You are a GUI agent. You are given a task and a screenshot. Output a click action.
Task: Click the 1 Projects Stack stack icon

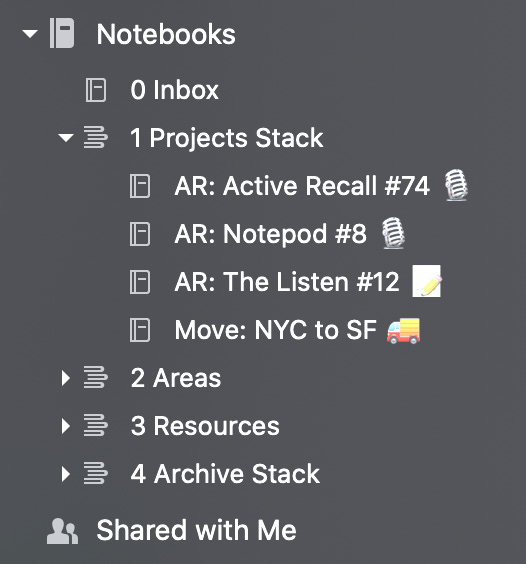[x=95, y=137]
